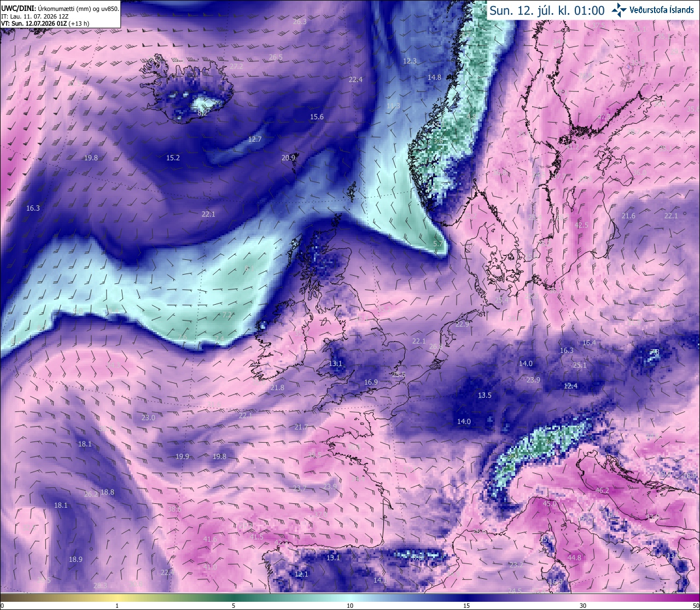700x610 pixels.
Task: Click the 15.6 value east of Iceland
Action: [x=317, y=117]
